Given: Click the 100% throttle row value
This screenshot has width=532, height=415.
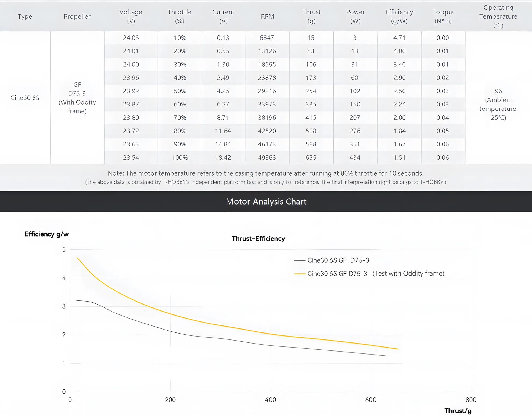Looking at the screenshot, I should tap(180, 158).
